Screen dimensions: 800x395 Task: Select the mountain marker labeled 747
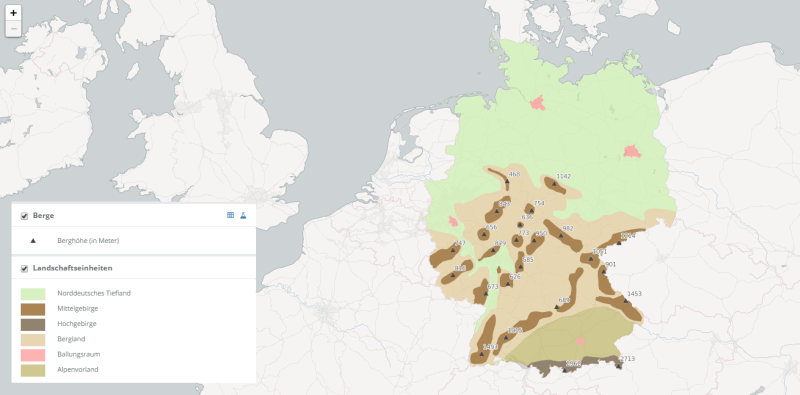453,250
